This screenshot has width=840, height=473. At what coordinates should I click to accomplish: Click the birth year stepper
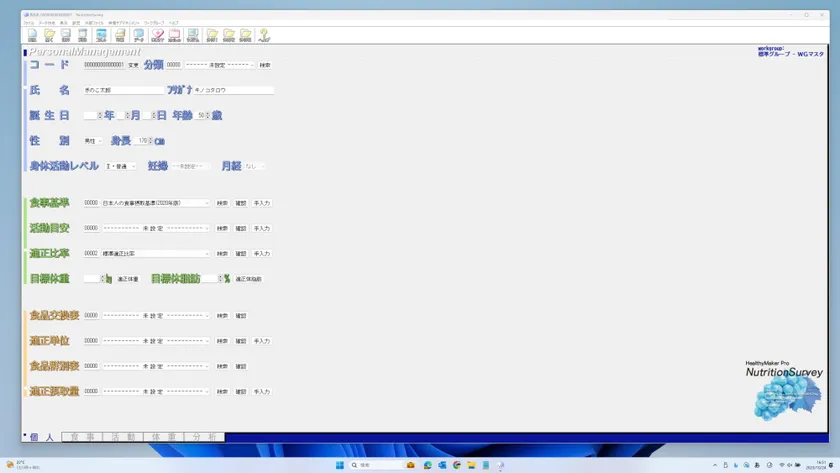[x=100, y=115]
